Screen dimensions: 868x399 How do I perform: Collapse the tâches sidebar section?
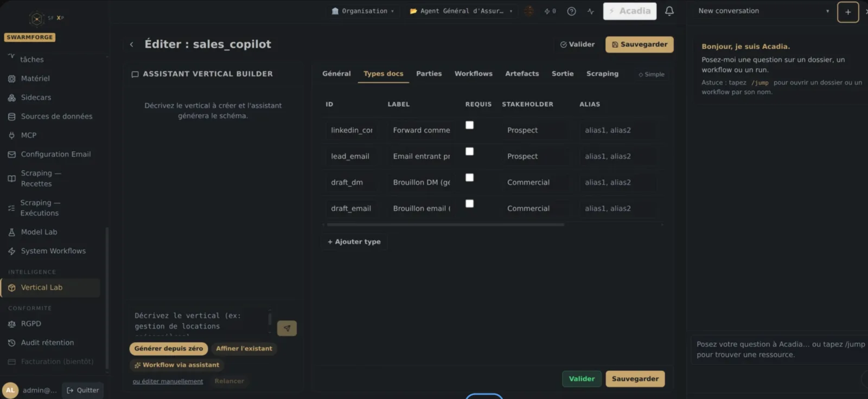[x=31, y=59]
